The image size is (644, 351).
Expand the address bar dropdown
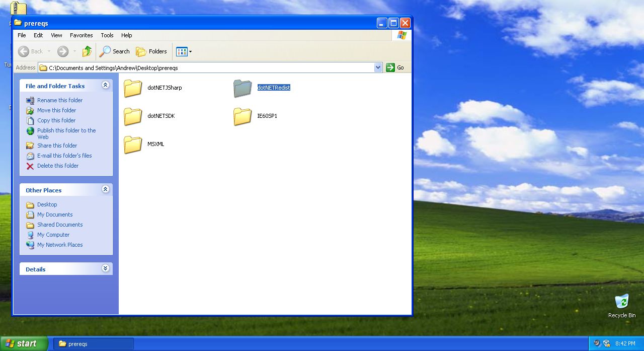click(378, 67)
